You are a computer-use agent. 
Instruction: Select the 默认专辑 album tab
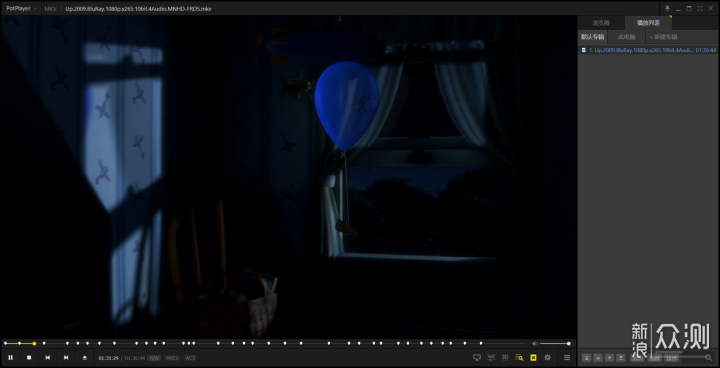click(592, 37)
